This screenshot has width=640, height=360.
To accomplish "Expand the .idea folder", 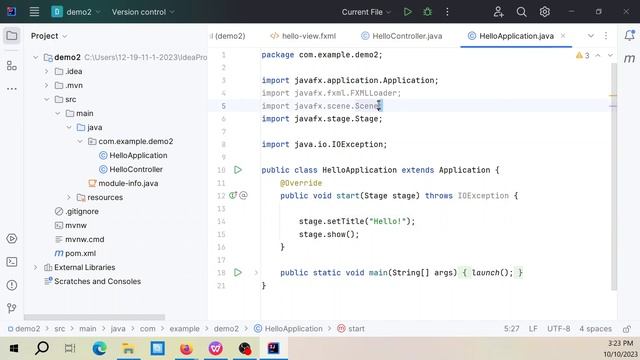I will tap(47, 71).
